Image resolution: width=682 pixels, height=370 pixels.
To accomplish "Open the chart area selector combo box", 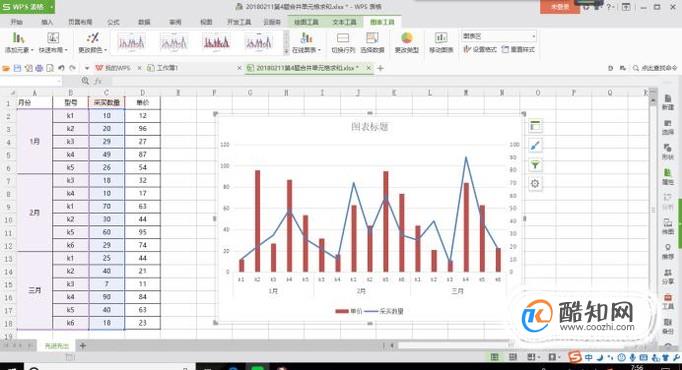I will tap(499, 36).
